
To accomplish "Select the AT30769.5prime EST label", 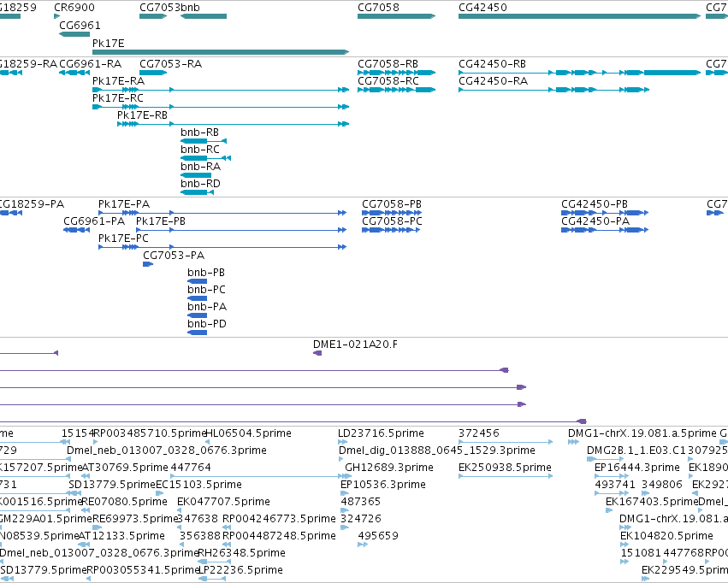I will (x=125, y=468).
